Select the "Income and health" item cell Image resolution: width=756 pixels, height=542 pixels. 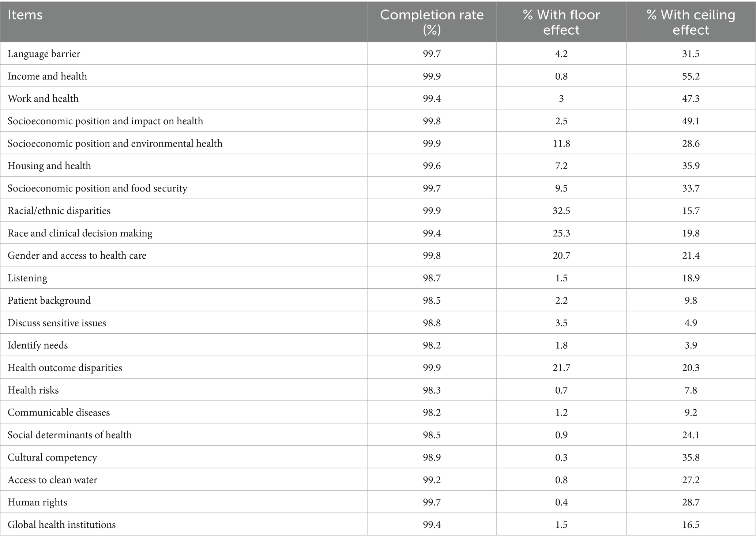[47, 76]
